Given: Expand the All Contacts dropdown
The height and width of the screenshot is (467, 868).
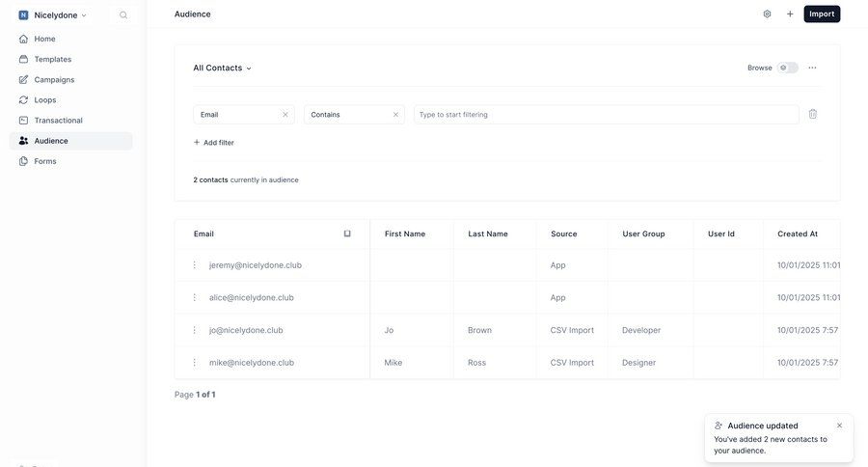Looking at the screenshot, I should pos(222,68).
